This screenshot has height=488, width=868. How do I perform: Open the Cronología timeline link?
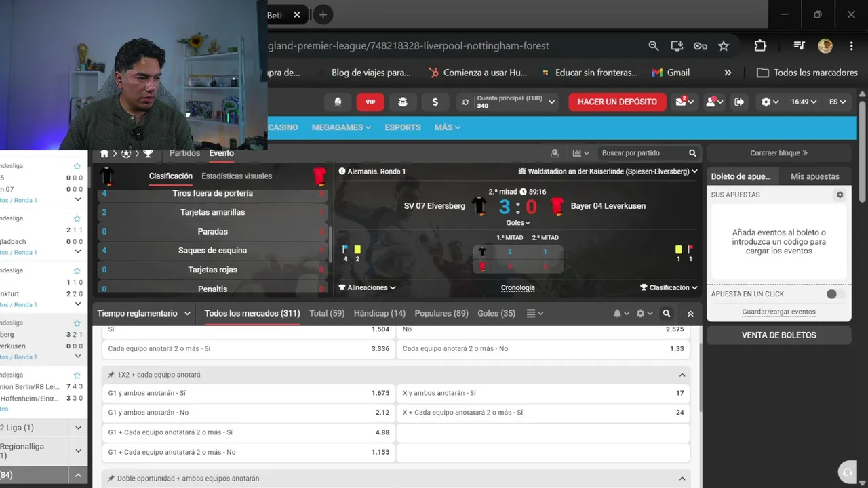click(518, 287)
